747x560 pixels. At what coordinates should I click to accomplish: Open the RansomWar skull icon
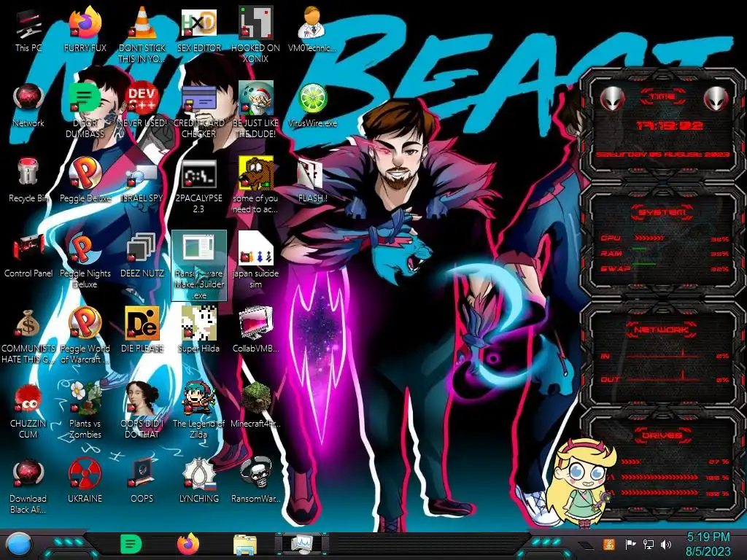(256, 474)
